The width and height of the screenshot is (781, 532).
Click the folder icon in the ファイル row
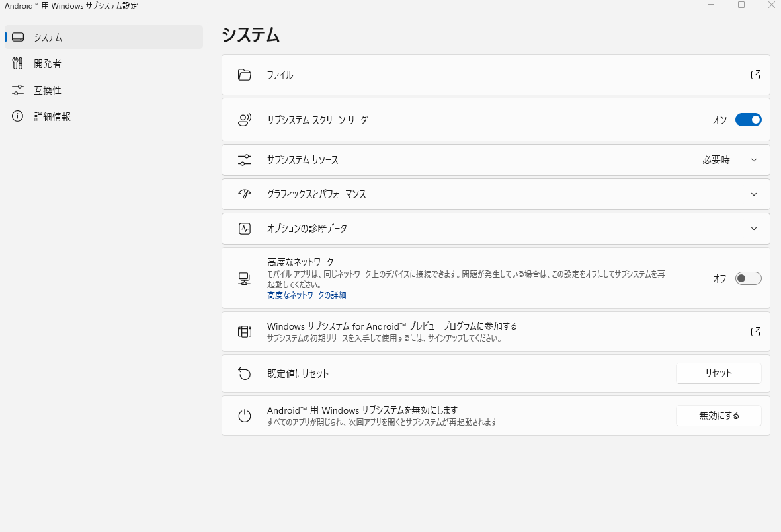point(245,75)
